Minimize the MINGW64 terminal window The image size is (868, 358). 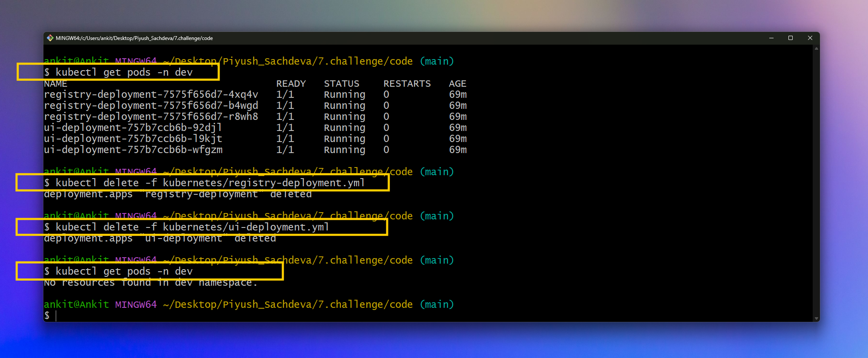coord(771,38)
